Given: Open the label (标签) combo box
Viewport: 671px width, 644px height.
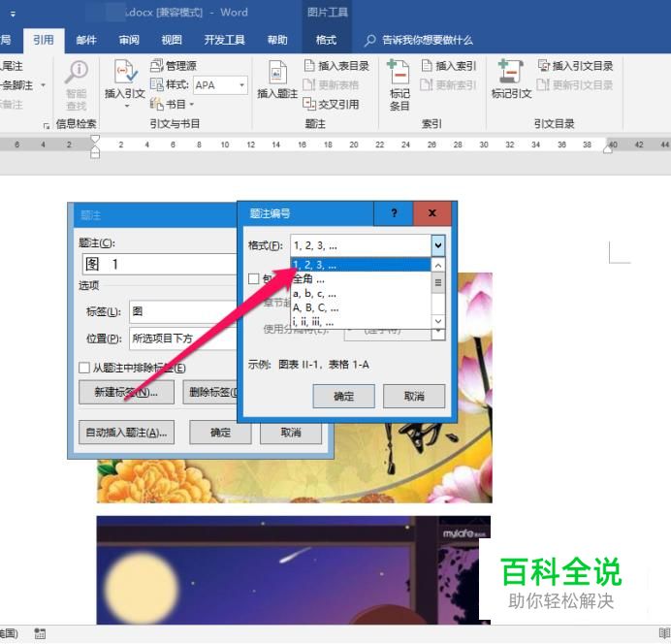Looking at the screenshot, I should point(183,311).
